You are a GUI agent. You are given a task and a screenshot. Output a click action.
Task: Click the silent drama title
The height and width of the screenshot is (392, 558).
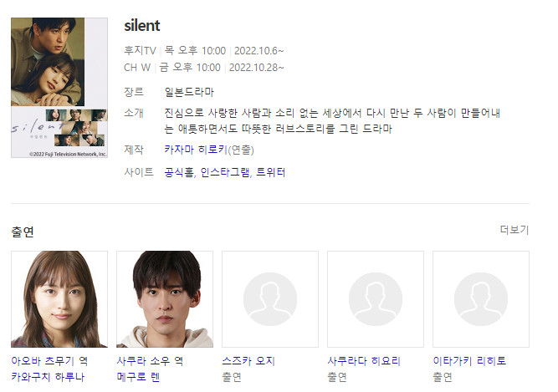click(142, 26)
